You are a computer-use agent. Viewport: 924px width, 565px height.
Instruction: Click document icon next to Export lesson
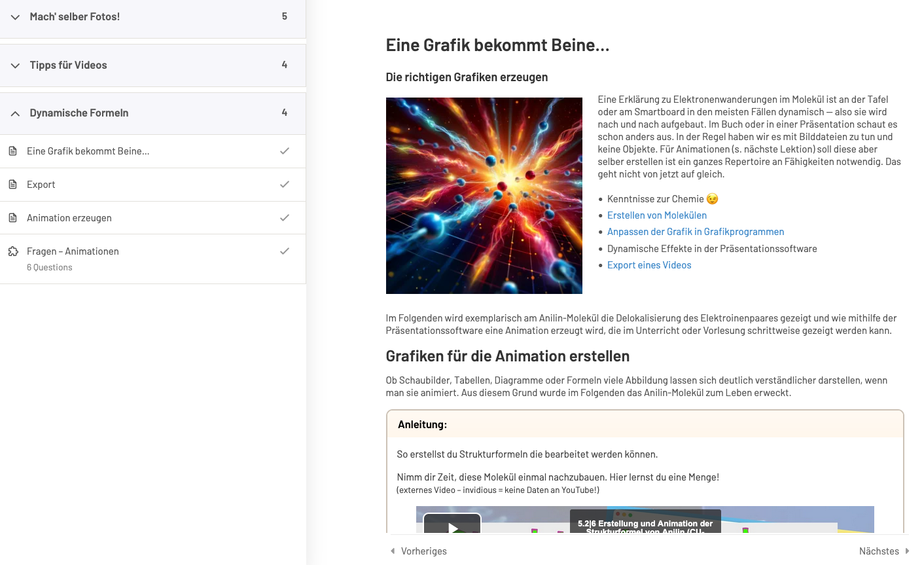pyautogui.click(x=12, y=185)
